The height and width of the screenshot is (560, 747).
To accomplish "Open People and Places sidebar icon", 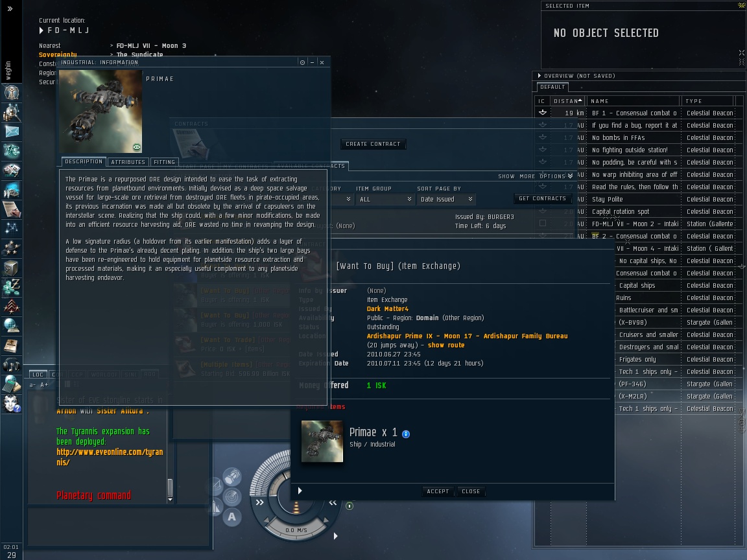I will pyautogui.click(x=12, y=112).
